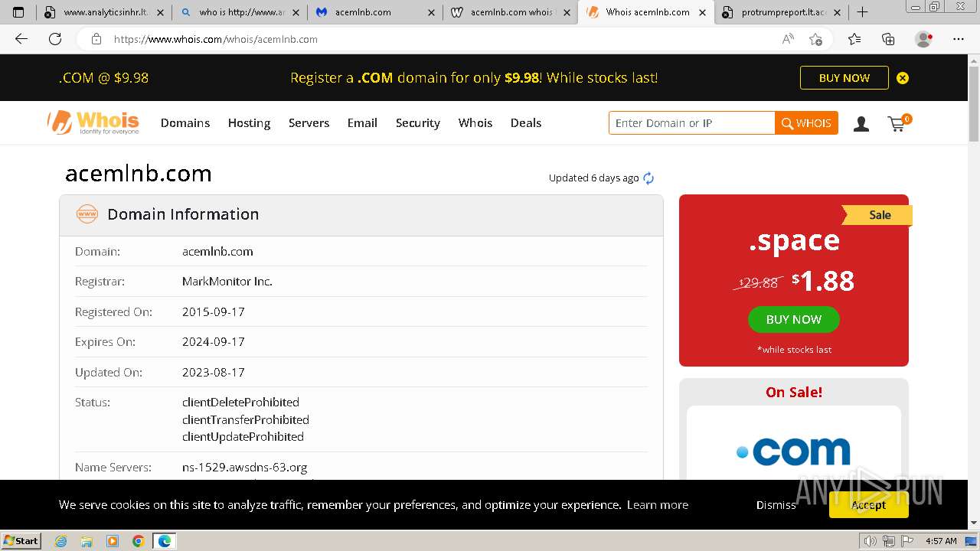Open the Favorites list icon
Viewport: 980px width, 551px height.
[x=854, y=39]
